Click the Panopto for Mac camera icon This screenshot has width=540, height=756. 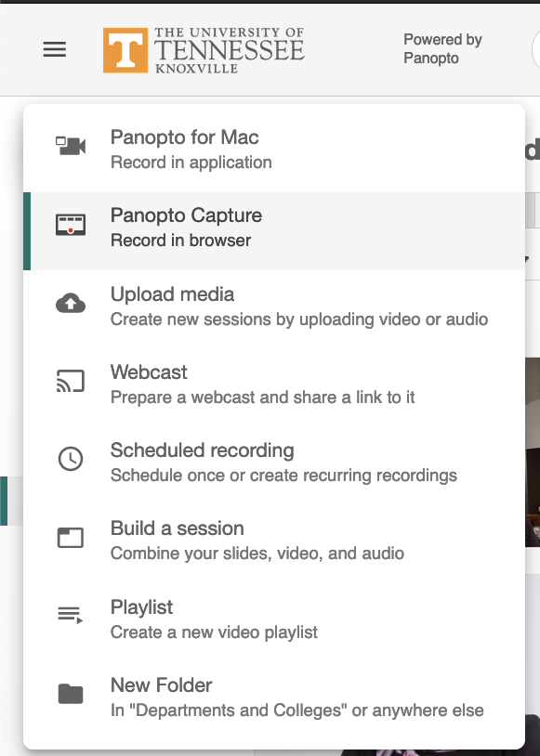point(71,146)
